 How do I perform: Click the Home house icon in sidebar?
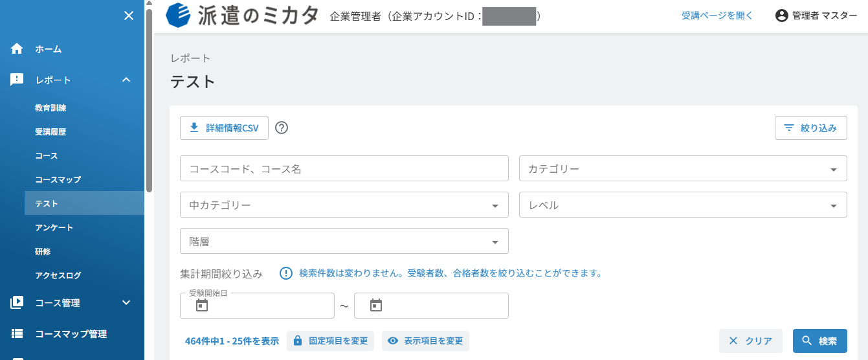click(17, 49)
